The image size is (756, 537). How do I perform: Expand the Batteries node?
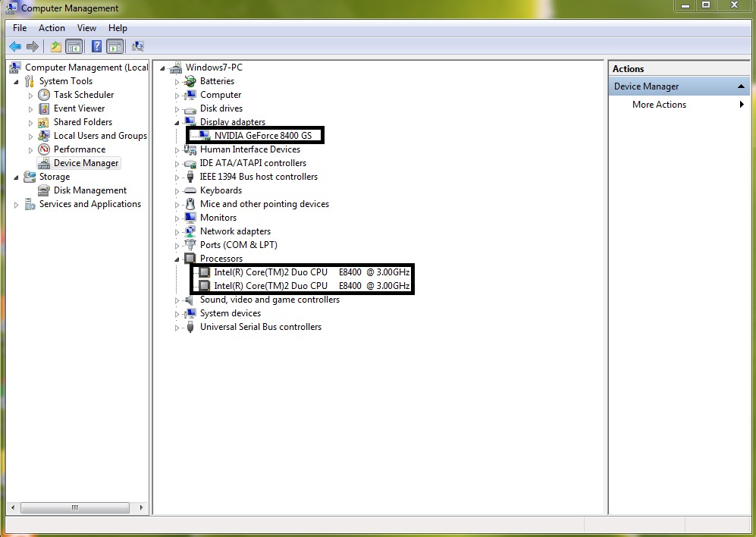[x=177, y=82]
